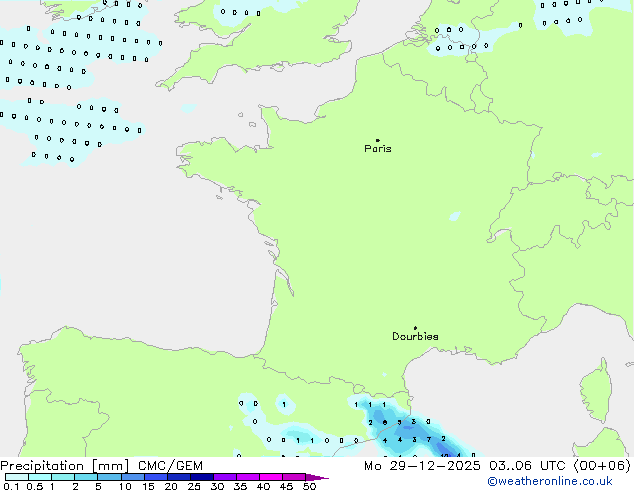Select the 0.1–0.5 mm legend color swatch
Image resolution: width=634 pixels, height=490 pixels.
(x=17, y=477)
